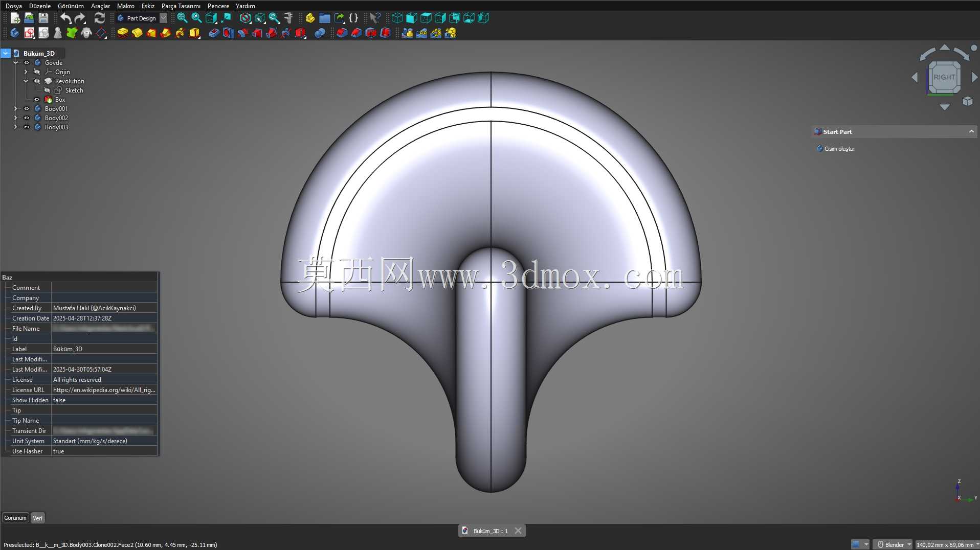This screenshot has width=980, height=550.
Task: Fit selection with the arrow magnifier icon
Action: tap(196, 18)
